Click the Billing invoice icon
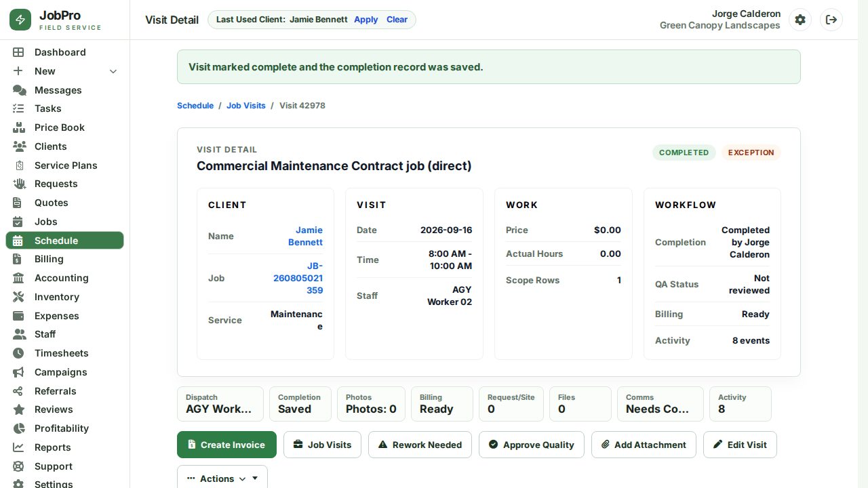 (x=18, y=259)
